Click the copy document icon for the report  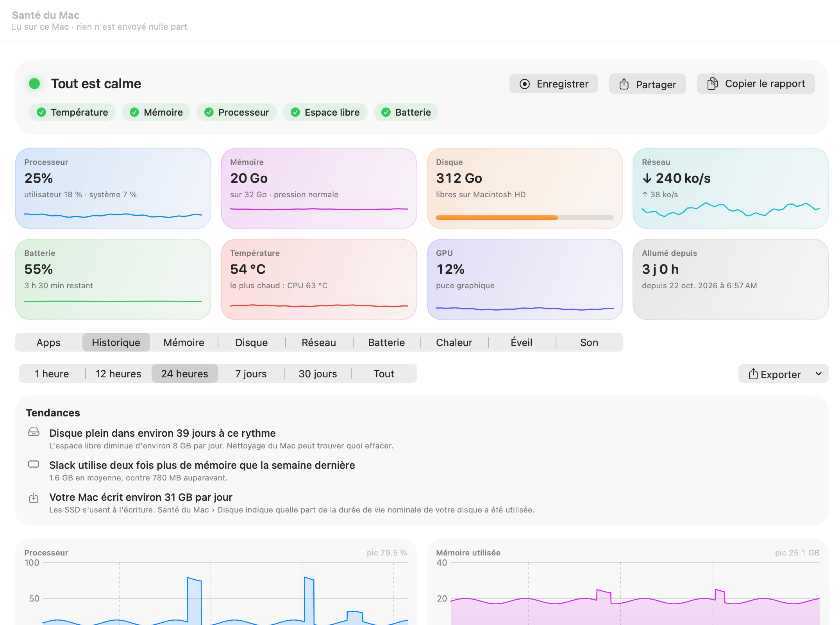712,84
